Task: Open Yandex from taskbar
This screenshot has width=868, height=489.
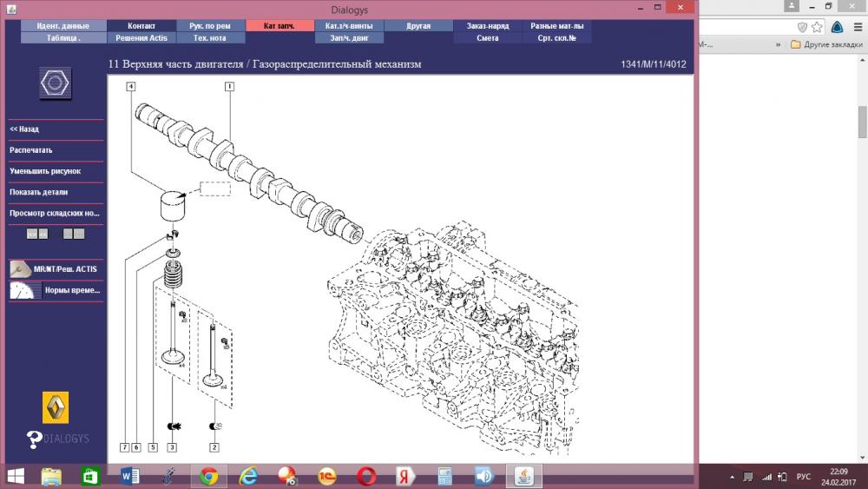Action: 405,476
